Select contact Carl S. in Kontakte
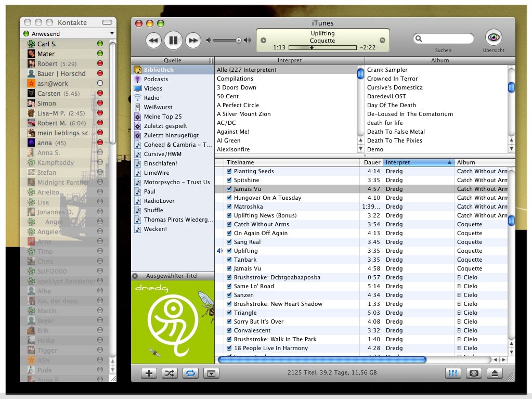The image size is (532, 399). (x=64, y=44)
